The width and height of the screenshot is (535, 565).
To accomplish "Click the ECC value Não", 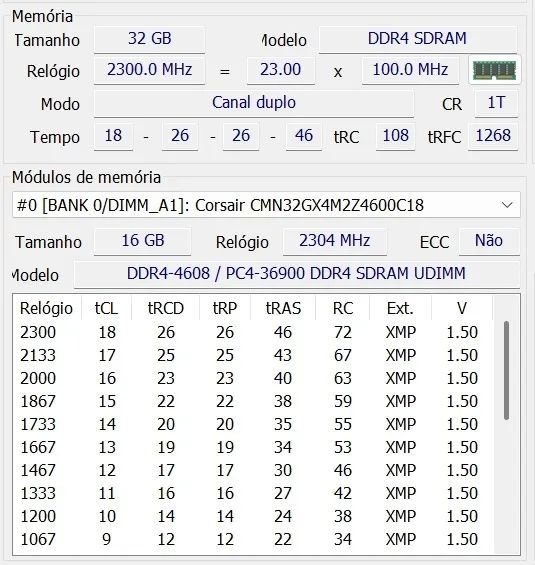I will (489, 241).
